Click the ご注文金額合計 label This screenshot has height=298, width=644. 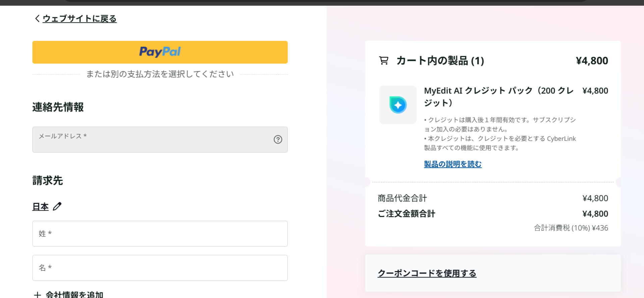(407, 214)
